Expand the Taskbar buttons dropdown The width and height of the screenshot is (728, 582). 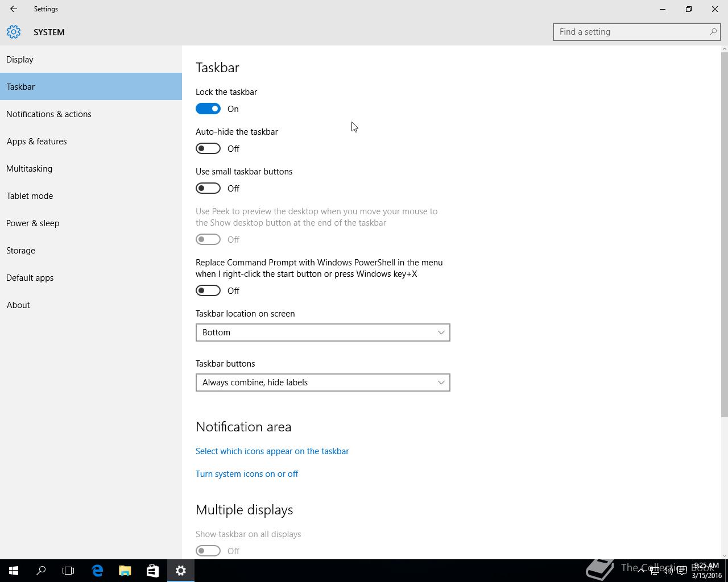click(x=323, y=383)
